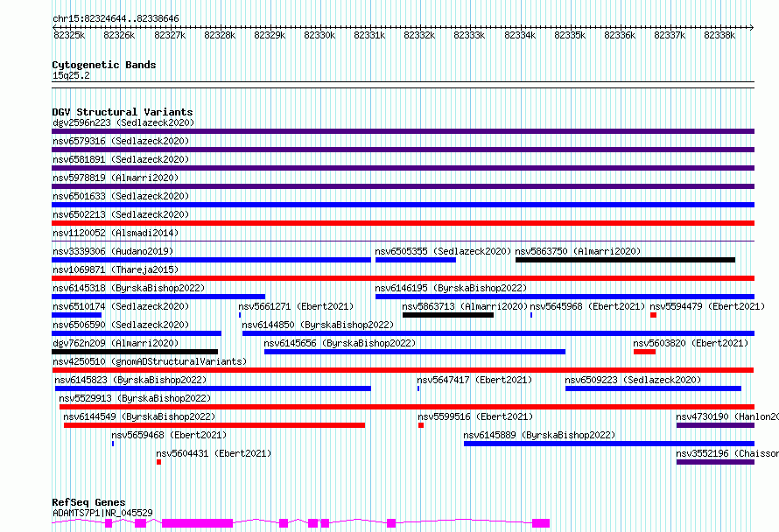The height and width of the screenshot is (532, 779).
Task: Click the small red marker under nsv5604431
Action: point(159,462)
